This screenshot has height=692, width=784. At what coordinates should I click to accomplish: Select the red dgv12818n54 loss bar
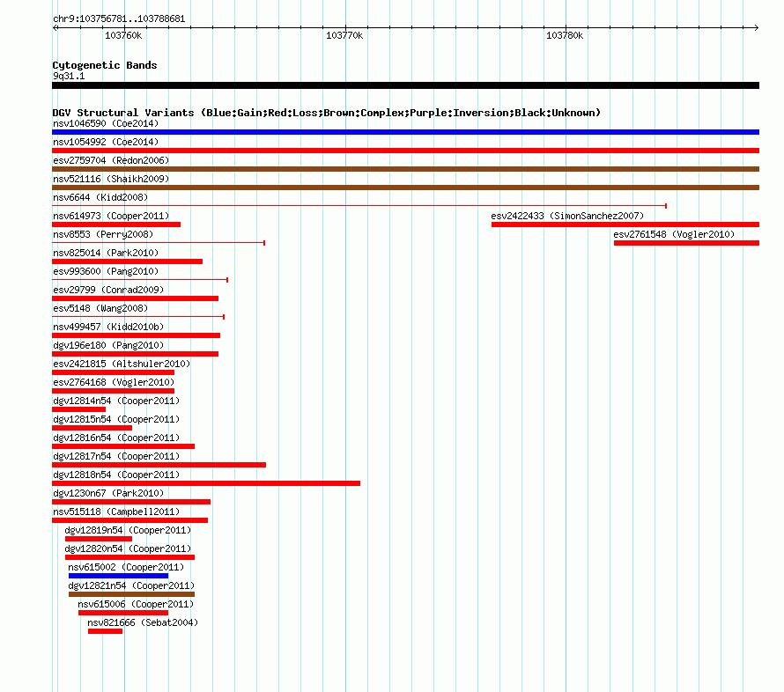click(206, 483)
